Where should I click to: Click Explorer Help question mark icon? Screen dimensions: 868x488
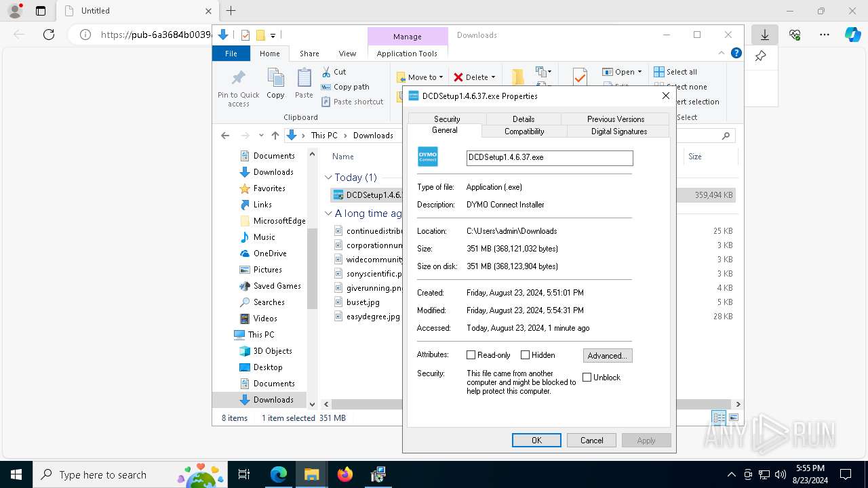(x=736, y=53)
